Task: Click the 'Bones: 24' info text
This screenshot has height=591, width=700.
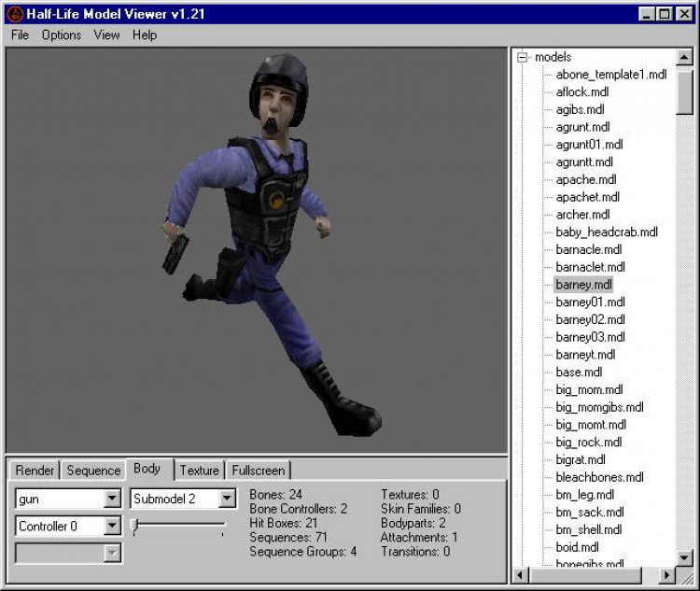Action: pos(275,495)
